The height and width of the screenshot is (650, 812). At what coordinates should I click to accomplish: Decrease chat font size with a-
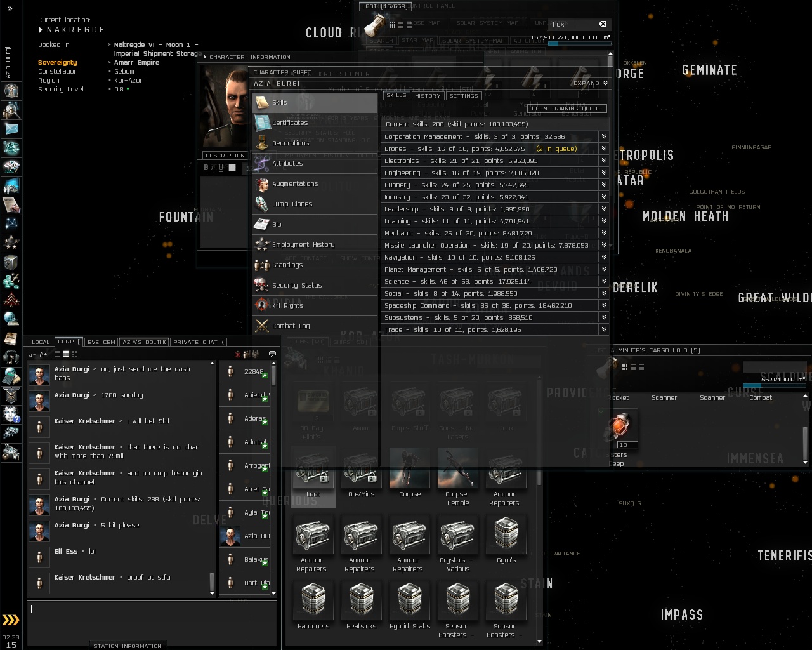click(x=32, y=354)
